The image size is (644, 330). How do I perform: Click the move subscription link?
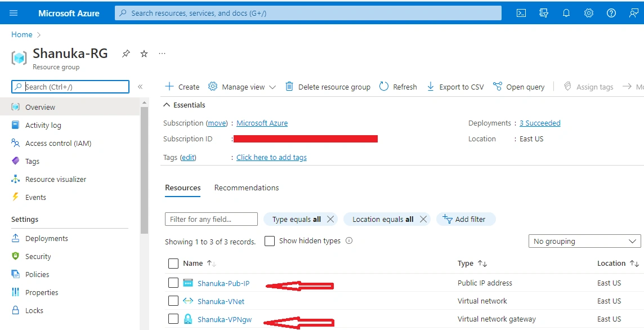pos(217,123)
